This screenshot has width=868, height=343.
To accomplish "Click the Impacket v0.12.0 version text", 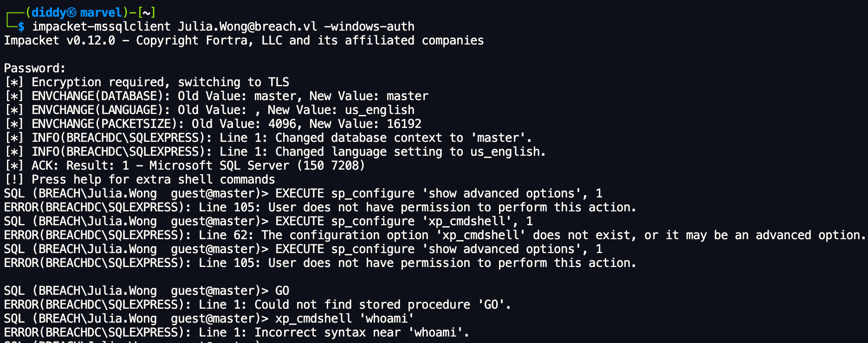I will [59, 40].
